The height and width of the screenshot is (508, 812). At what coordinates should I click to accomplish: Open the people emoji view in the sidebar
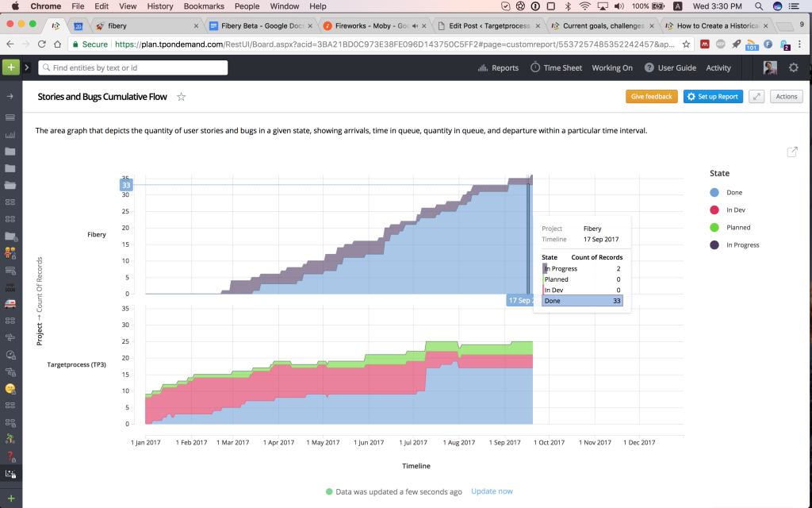click(10, 253)
